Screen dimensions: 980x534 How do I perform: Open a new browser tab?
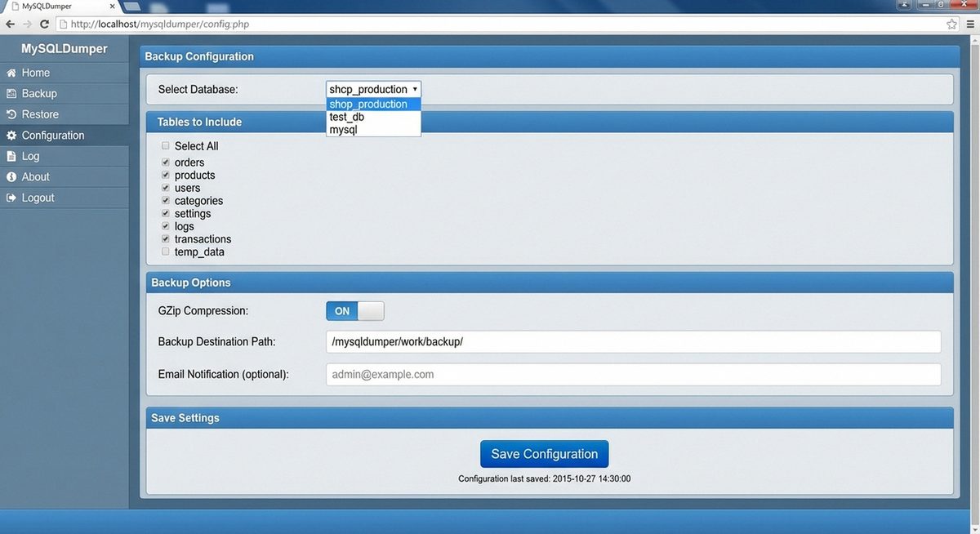[132, 7]
